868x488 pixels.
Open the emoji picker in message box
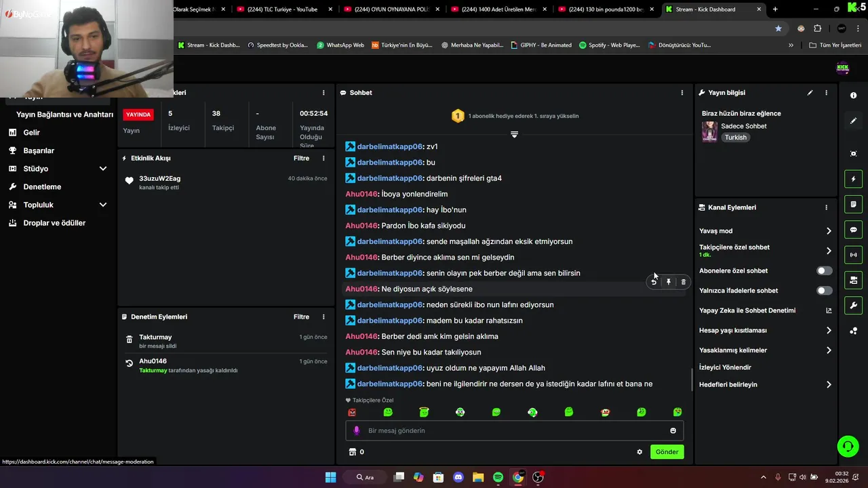673,430
